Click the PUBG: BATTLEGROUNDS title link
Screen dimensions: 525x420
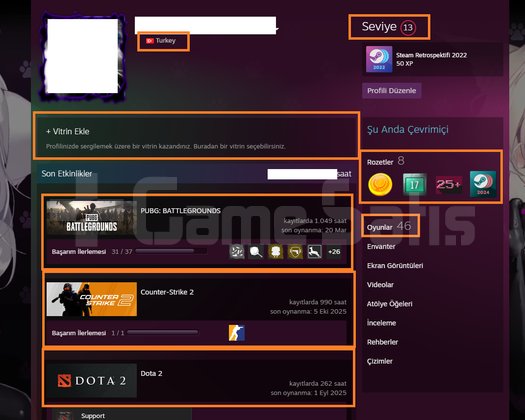click(x=180, y=211)
